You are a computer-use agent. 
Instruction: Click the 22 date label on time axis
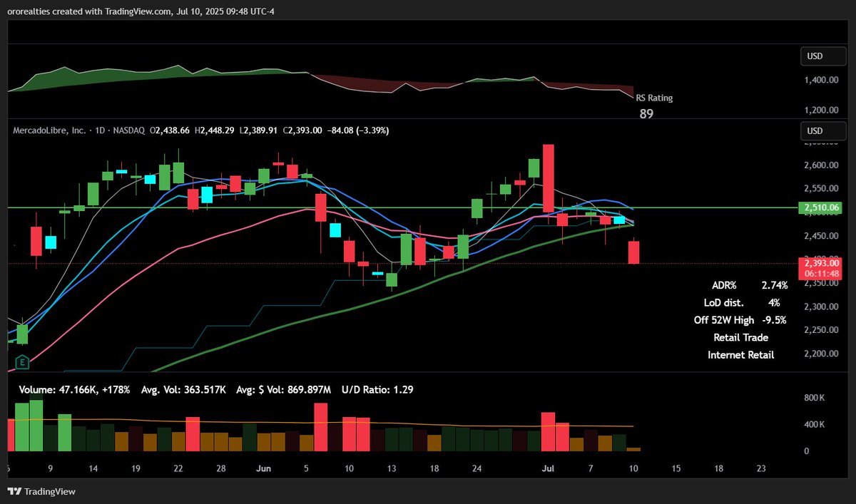coord(178,469)
